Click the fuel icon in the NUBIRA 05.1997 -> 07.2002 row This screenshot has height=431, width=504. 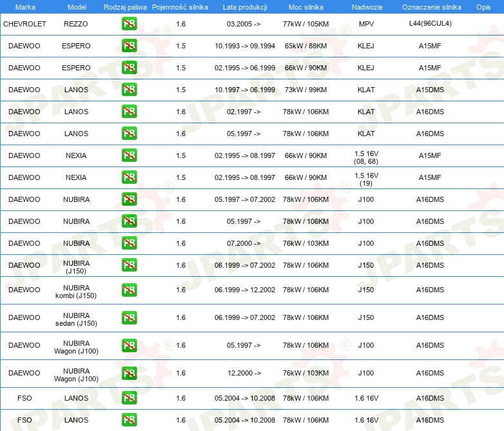[129, 199]
